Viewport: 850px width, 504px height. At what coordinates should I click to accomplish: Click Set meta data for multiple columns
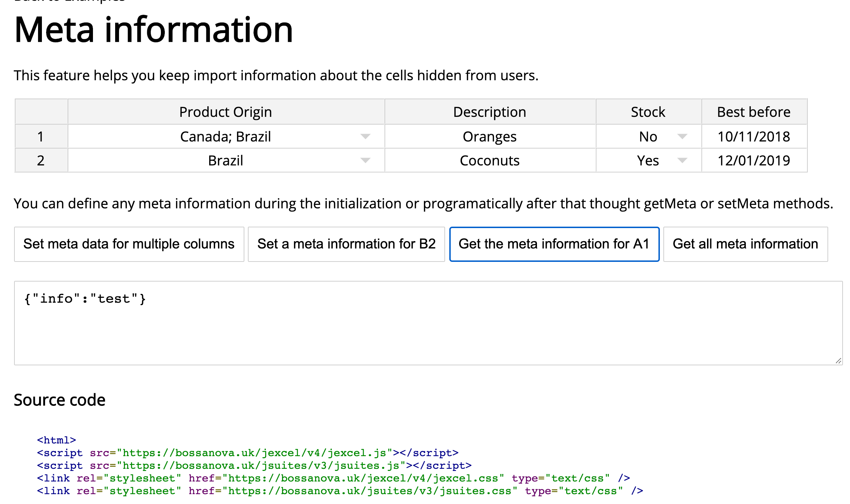(x=129, y=244)
